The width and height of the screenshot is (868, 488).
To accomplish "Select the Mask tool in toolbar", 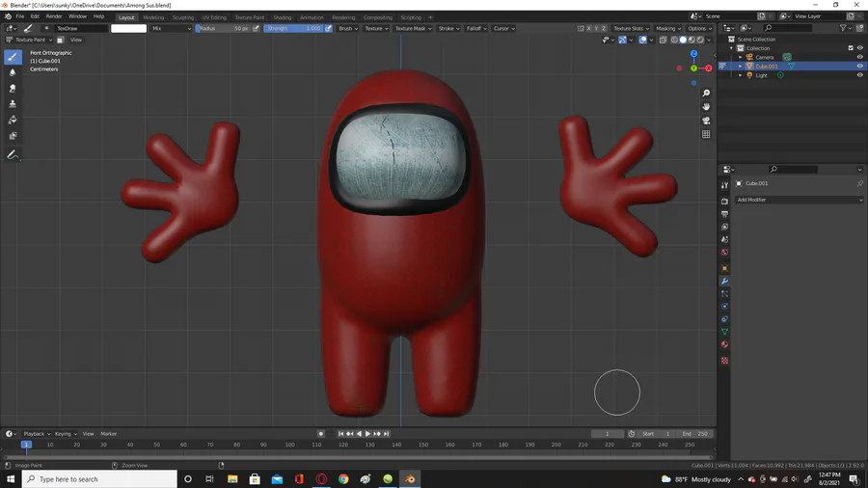I will click(13, 136).
